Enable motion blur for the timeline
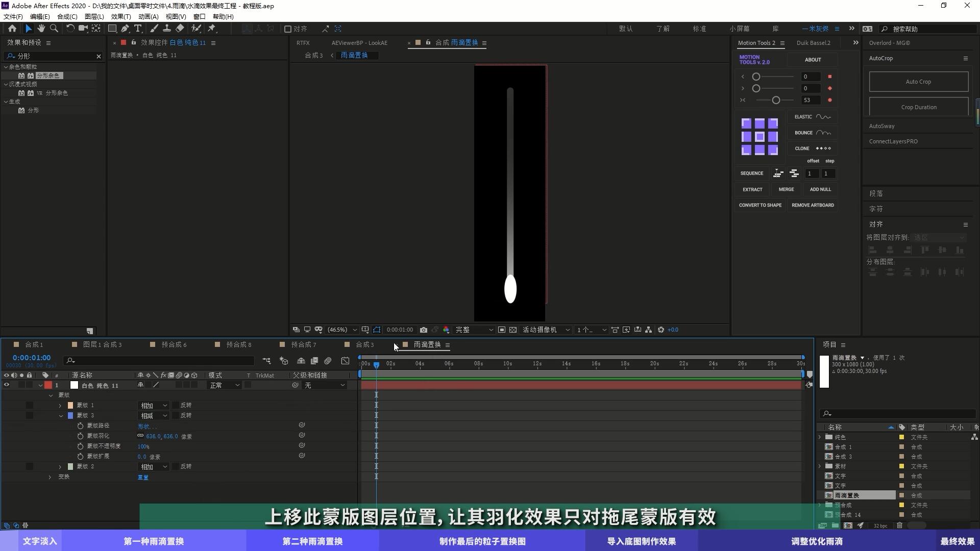The image size is (980, 551). coord(328,361)
